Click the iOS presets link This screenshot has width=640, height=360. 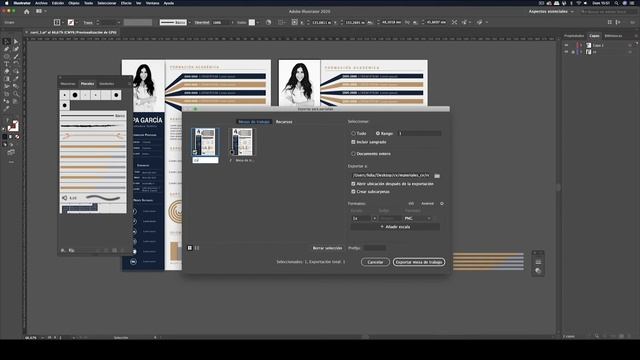coord(411,203)
